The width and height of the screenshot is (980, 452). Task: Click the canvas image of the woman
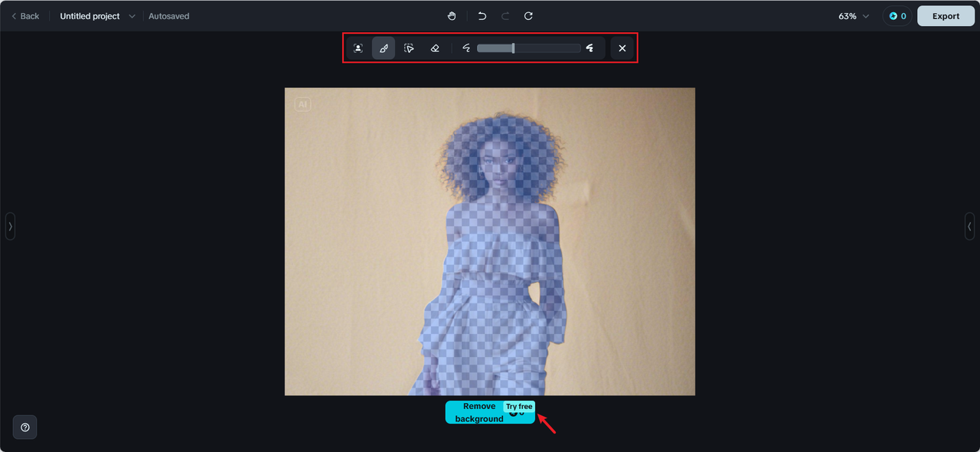490,241
